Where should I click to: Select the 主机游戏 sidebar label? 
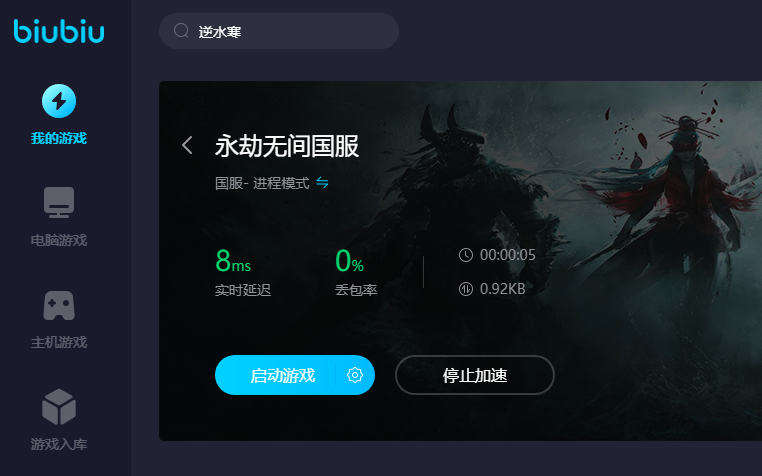(x=59, y=342)
